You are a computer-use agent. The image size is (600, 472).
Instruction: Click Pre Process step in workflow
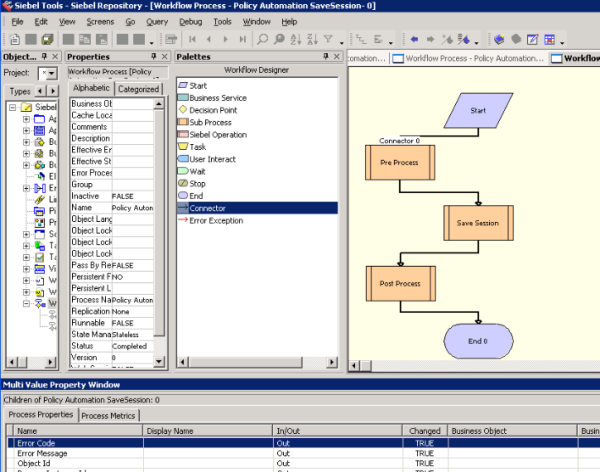[x=400, y=163]
